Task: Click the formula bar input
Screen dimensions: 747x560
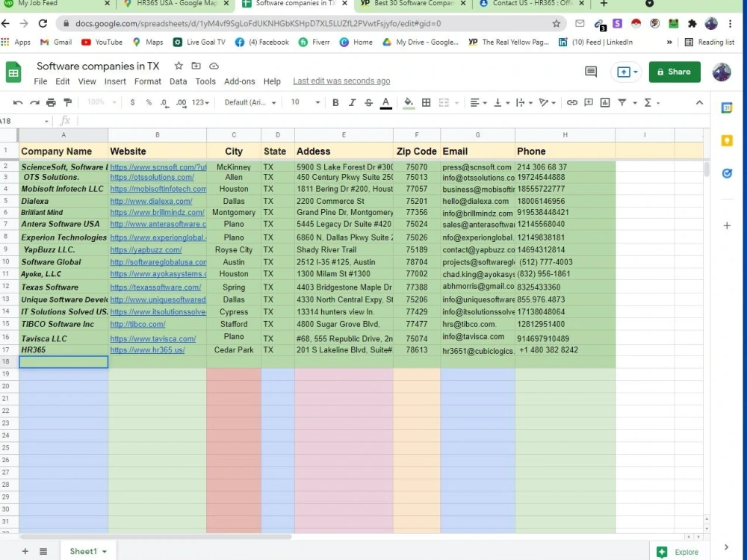Action: (391, 121)
